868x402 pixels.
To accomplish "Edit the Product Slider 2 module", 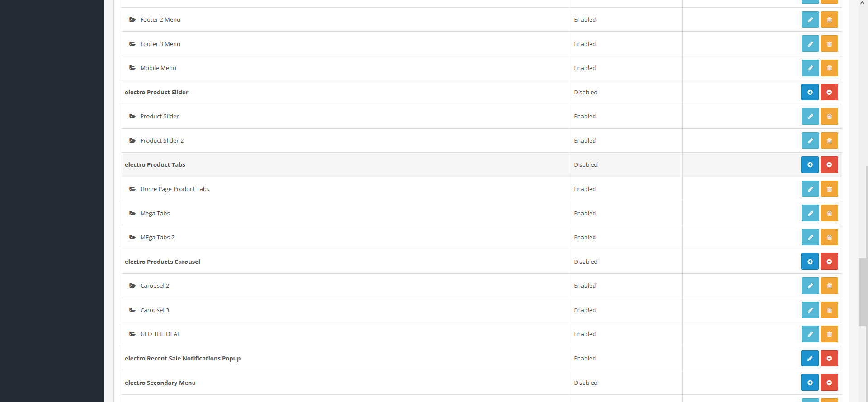I will 810,140.
